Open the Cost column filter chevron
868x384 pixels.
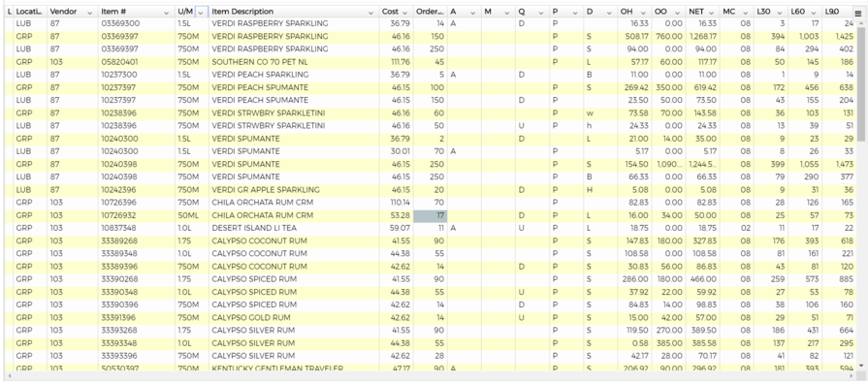click(x=404, y=13)
